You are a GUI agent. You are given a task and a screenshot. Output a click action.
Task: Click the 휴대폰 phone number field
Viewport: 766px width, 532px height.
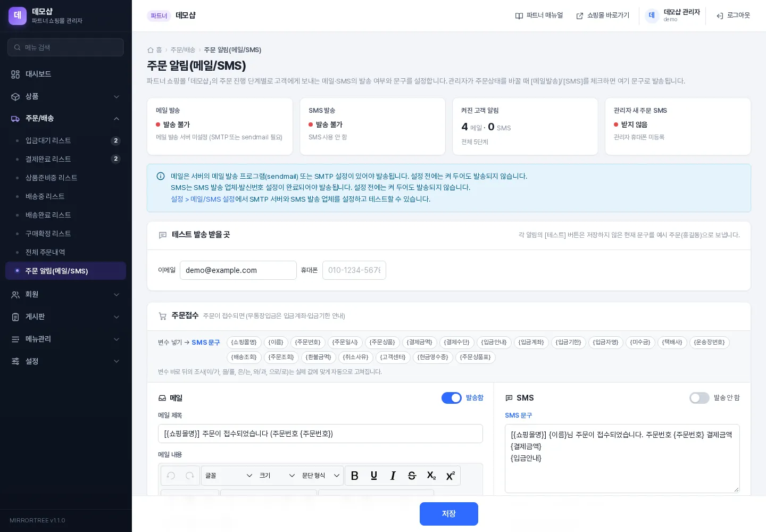click(354, 270)
